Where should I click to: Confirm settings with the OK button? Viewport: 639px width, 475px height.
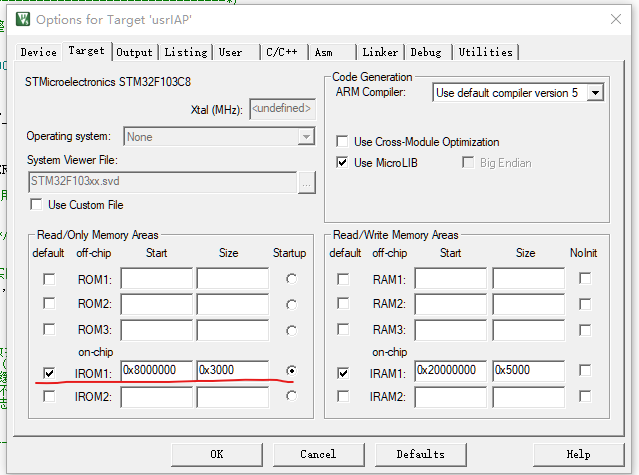217,454
